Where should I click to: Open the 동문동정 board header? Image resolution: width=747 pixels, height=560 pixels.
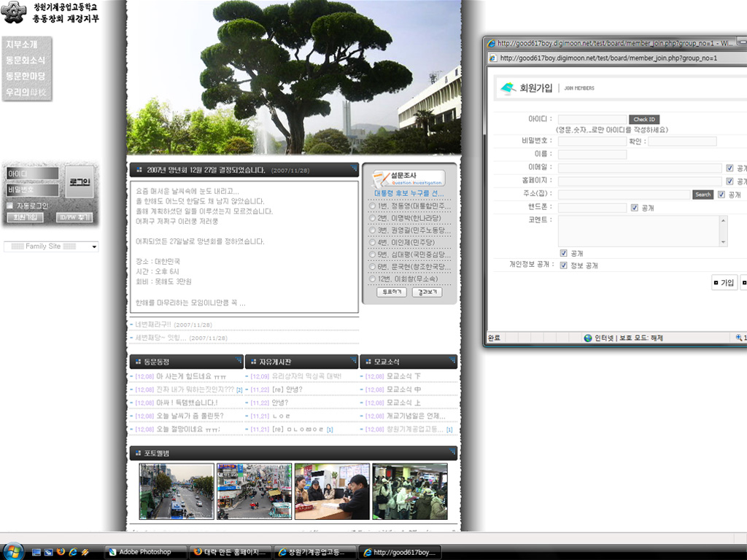(x=186, y=362)
